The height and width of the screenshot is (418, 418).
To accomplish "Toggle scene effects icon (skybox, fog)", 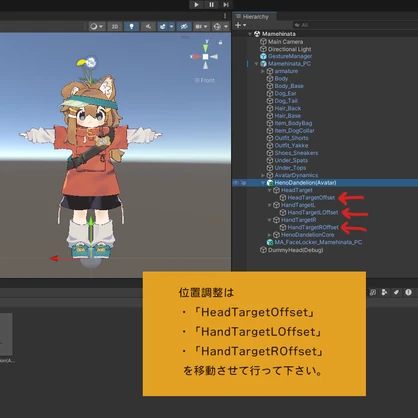I will point(163,26).
